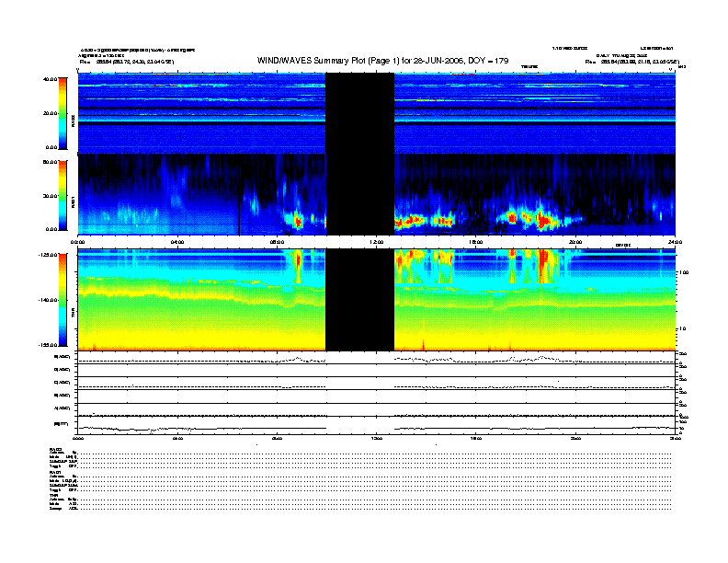
Task: Click the bottommost line-plot row label on the left
Action: [62, 424]
